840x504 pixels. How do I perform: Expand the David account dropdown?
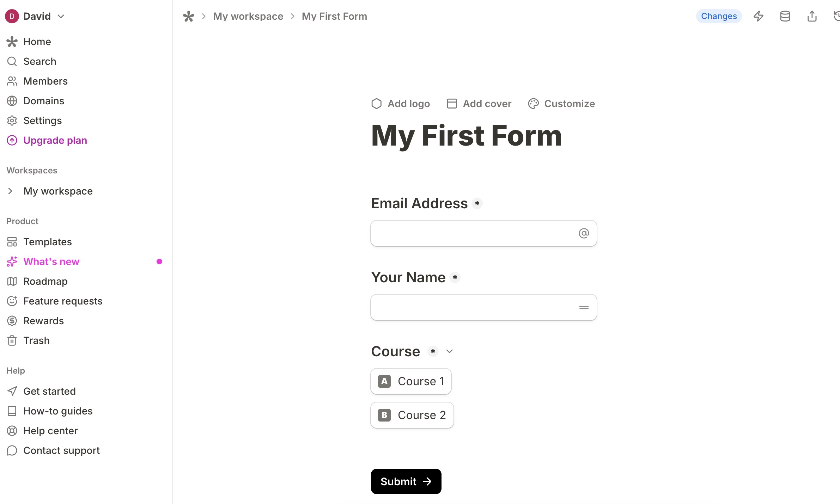tap(61, 16)
